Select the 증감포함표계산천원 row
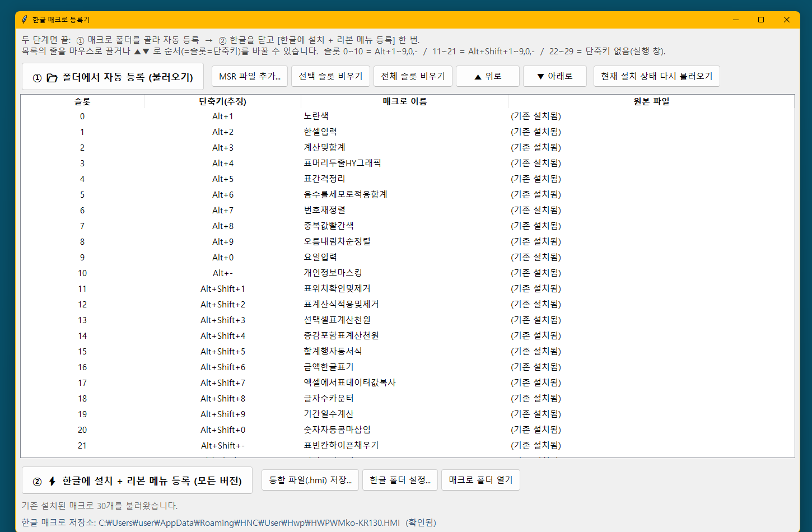812x532 pixels. point(408,336)
